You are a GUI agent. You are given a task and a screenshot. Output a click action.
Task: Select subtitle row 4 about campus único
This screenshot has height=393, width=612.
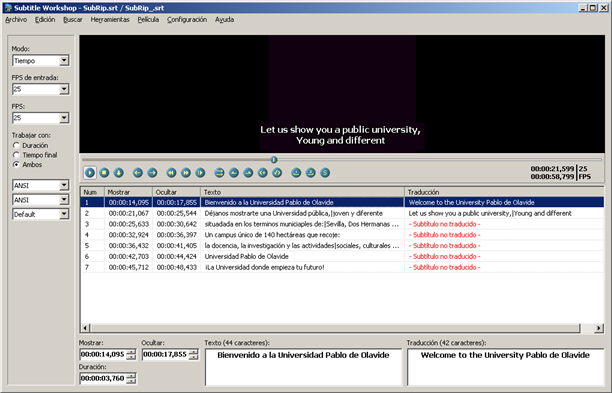(342, 235)
